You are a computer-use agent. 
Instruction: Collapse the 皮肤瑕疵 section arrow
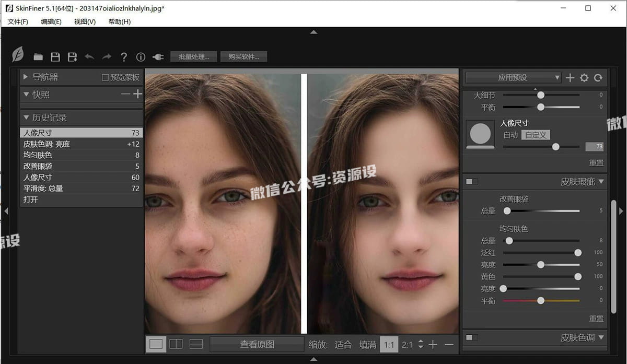coord(601,182)
